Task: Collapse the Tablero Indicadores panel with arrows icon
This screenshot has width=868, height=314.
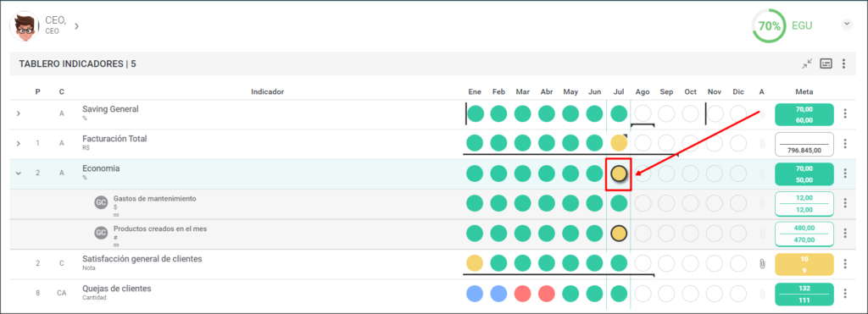Action: (x=807, y=63)
